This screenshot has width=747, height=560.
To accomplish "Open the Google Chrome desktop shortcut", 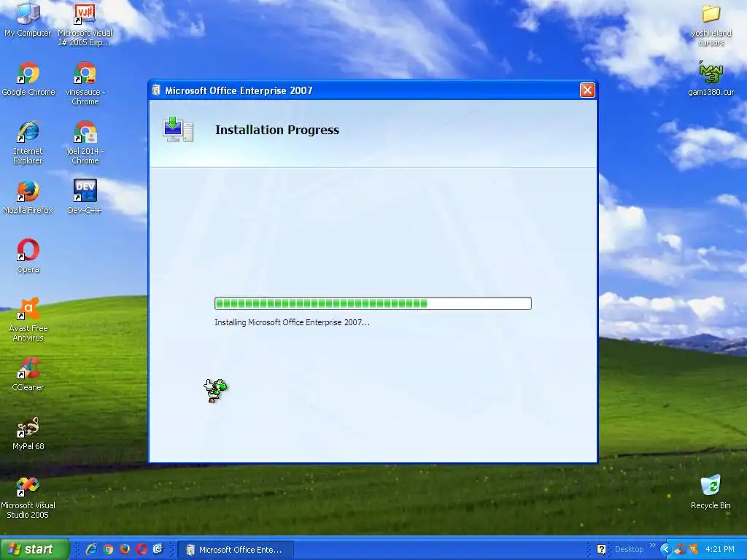I will (x=28, y=79).
